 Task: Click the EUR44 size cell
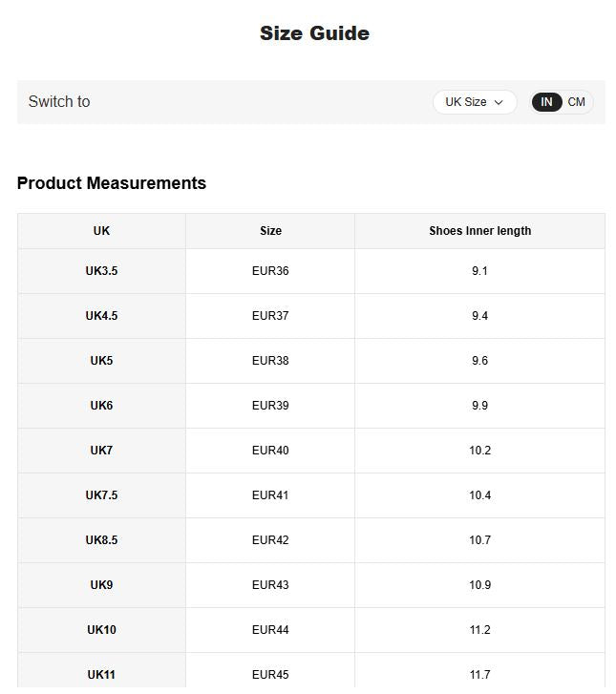(270, 630)
